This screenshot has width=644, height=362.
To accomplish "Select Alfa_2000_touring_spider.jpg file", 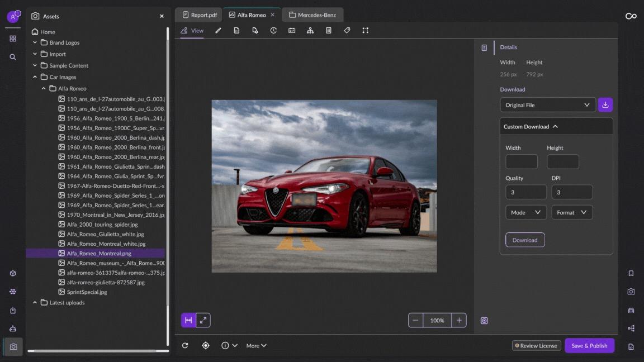I will tap(102, 225).
